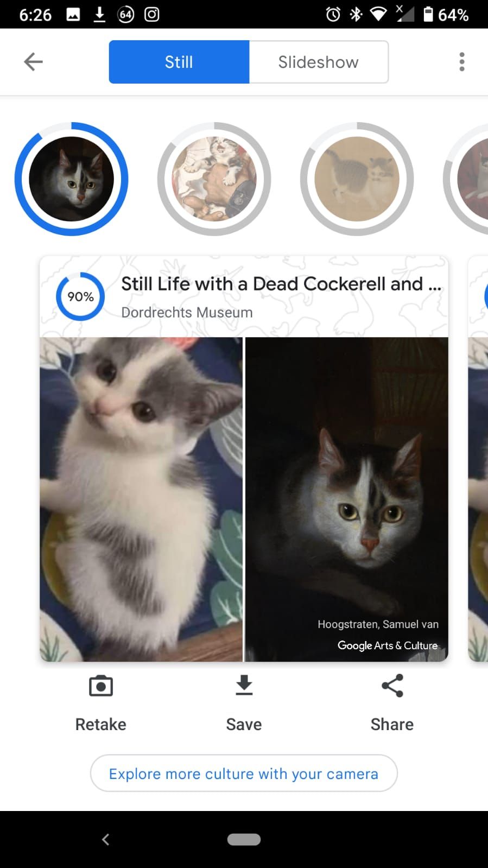Tap the Share icon
Screen dimensions: 488x868
point(392,686)
